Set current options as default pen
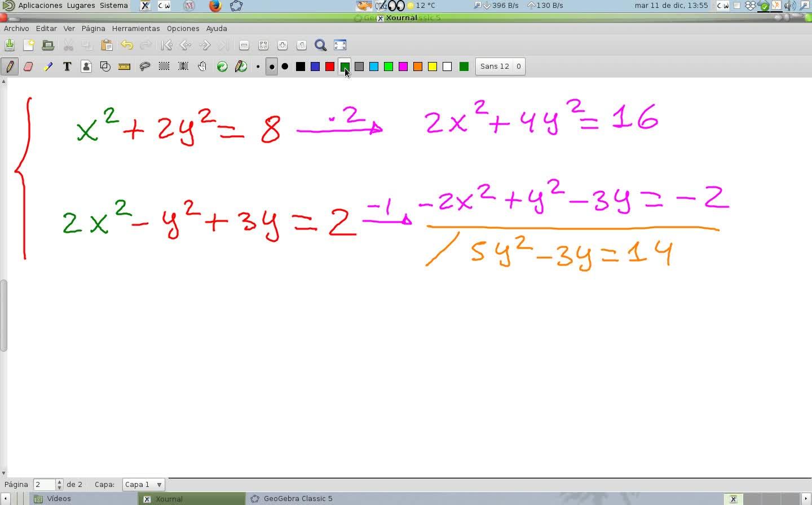Image resolution: width=812 pixels, height=505 pixels. [241, 67]
